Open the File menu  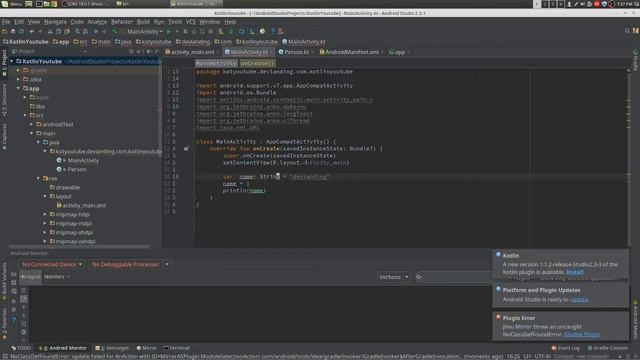[6, 22]
